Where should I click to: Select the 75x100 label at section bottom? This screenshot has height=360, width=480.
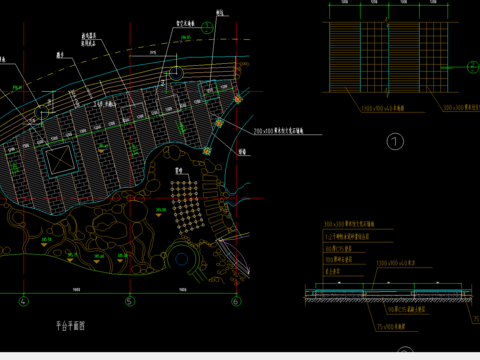(x=391, y=327)
